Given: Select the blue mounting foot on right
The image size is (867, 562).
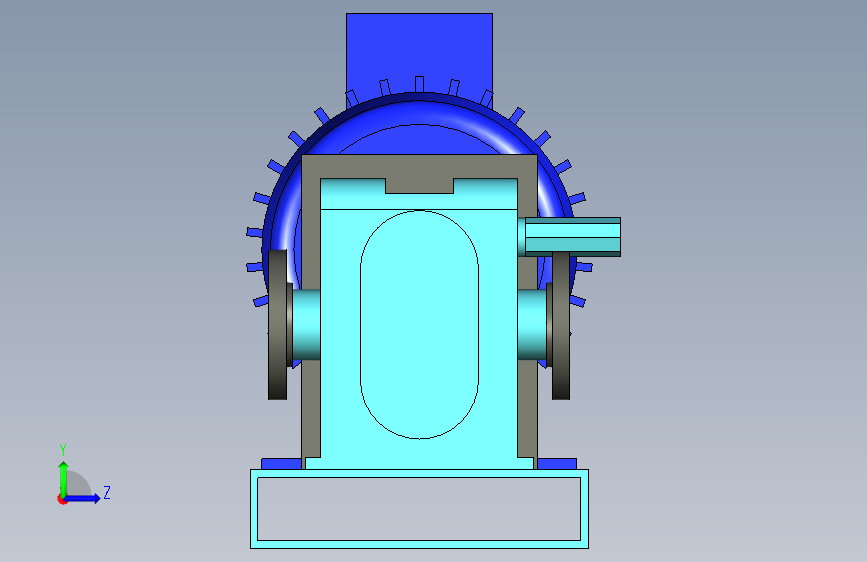Looking at the screenshot, I should 557,464.
